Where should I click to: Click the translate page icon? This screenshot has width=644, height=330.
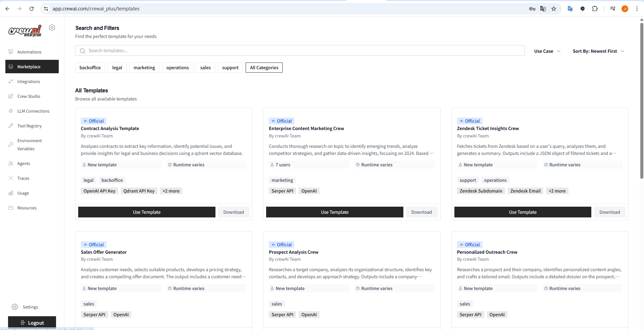coord(543,9)
